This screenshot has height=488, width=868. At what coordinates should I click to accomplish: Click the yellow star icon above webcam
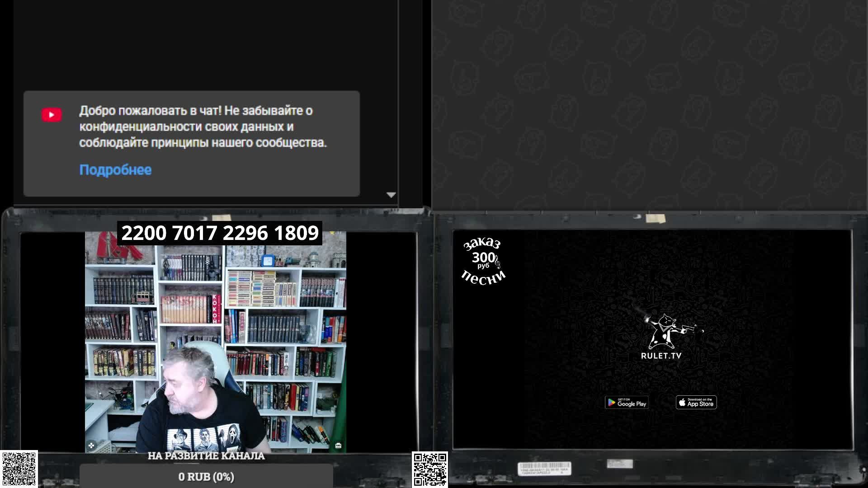[x=332, y=233]
